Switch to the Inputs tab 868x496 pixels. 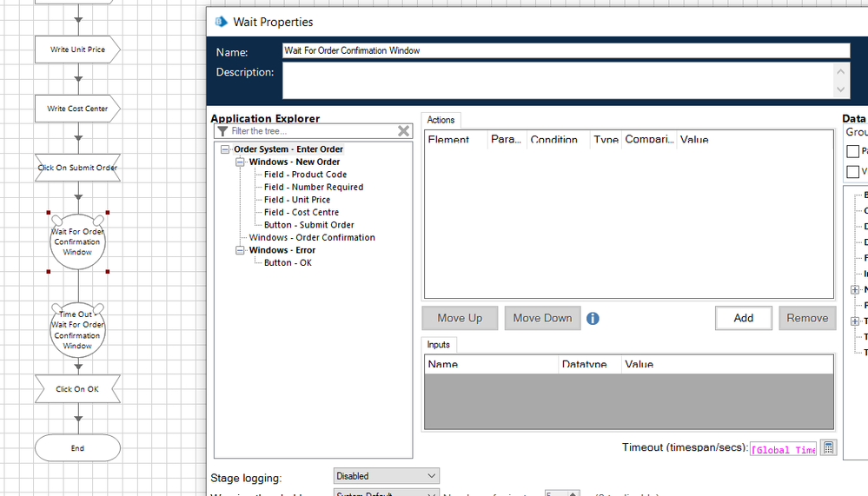[x=438, y=345]
